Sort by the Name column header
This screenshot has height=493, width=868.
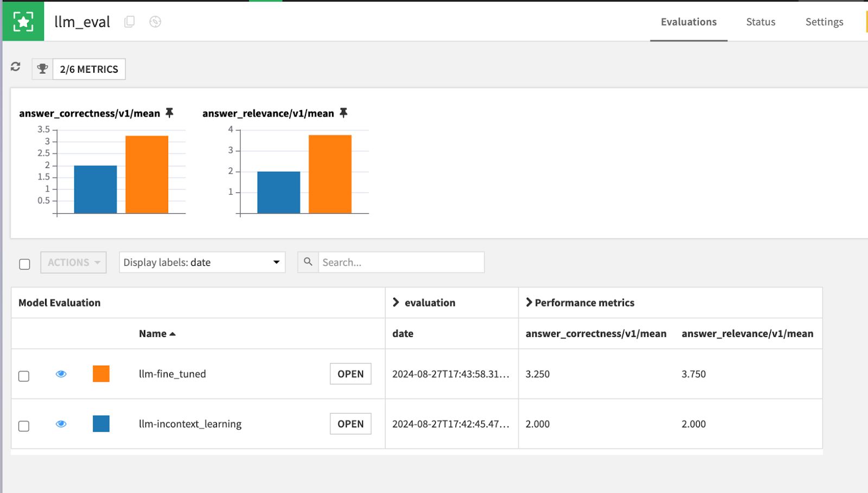pos(157,334)
